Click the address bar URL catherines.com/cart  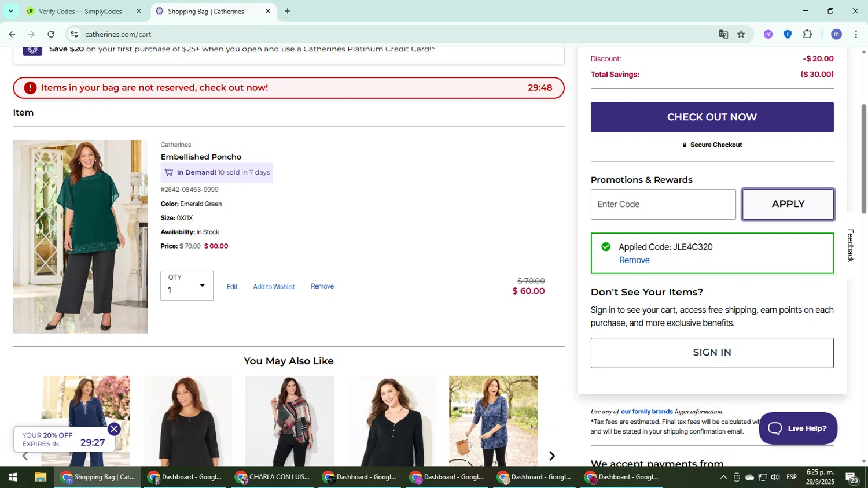(x=118, y=34)
